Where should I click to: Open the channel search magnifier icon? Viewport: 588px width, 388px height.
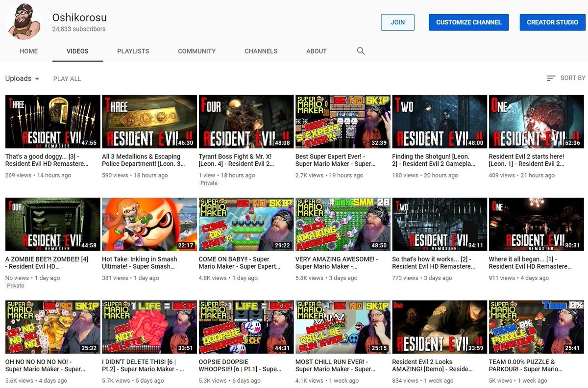pos(361,51)
